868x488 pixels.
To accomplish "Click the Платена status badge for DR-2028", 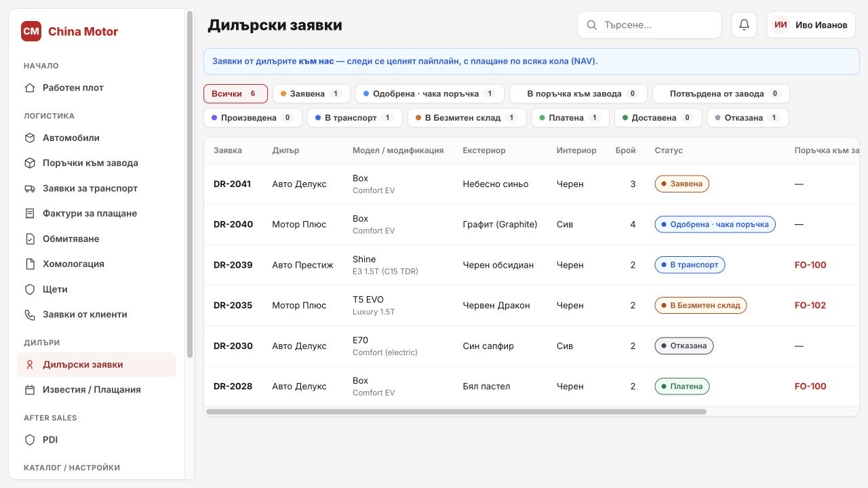I will point(682,386).
